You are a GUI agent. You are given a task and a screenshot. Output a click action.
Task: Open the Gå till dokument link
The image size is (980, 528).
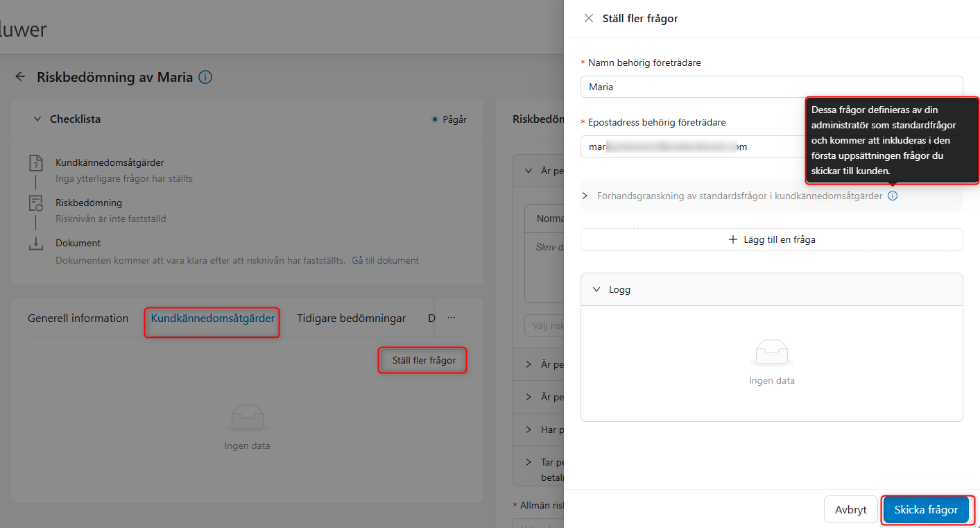(x=386, y=261)
